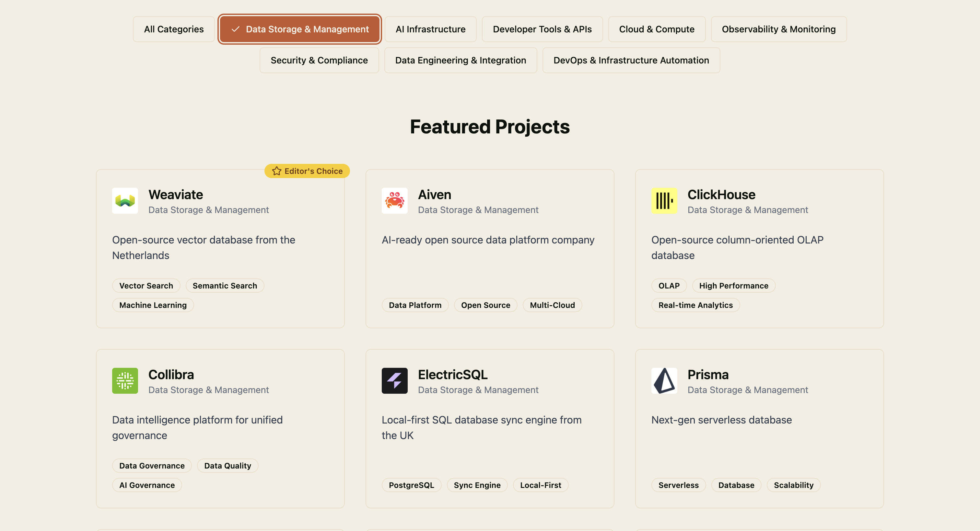Open the ElectricSQL project title

tap(453, 374)
